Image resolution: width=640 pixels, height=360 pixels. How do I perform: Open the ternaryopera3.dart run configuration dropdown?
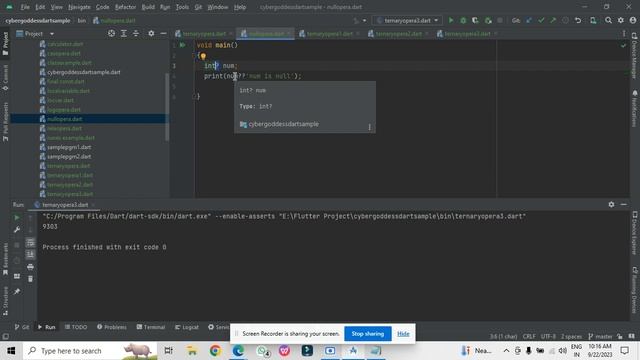pyautogui.click(x=407, y=20)
